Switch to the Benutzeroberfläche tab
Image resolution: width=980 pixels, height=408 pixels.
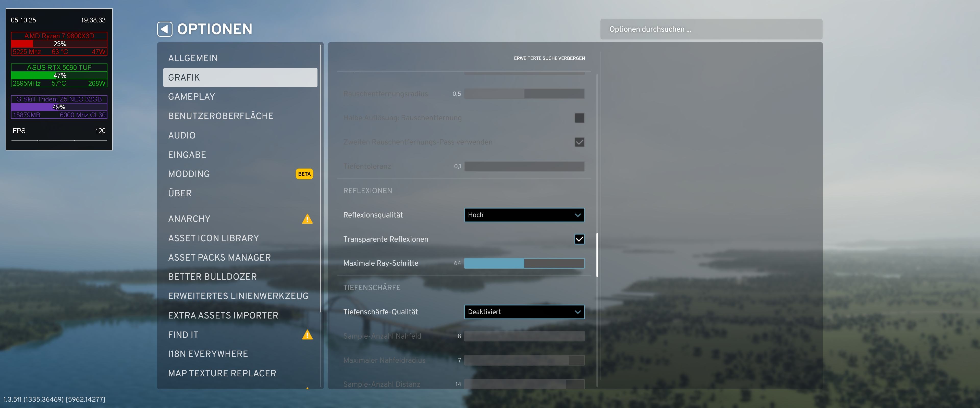(221, 116)
